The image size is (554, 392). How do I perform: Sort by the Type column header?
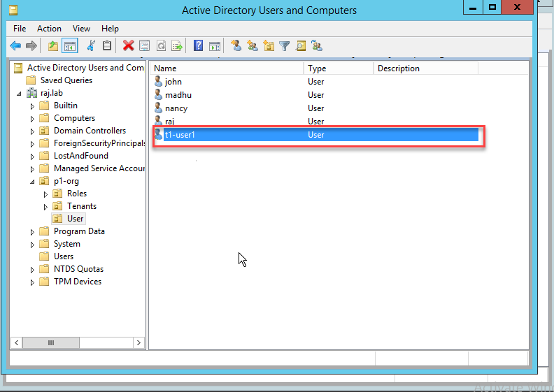pyautogui.click(x=339, y=68)
